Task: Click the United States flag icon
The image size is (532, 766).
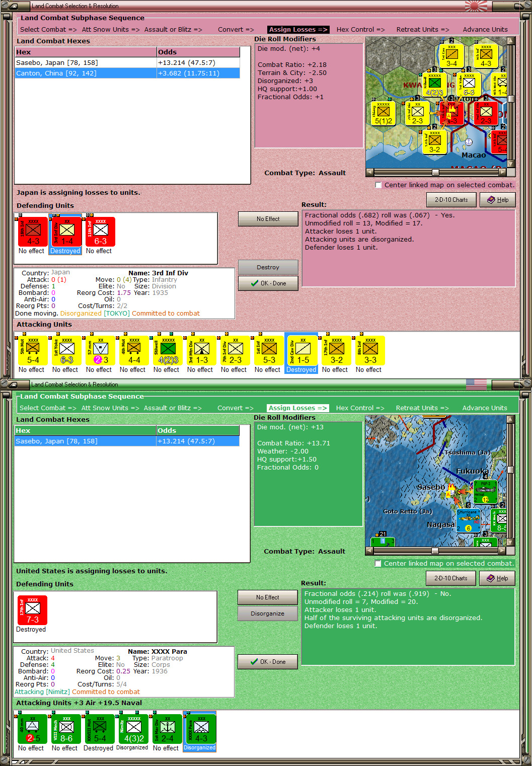Action: coord(476,385)
